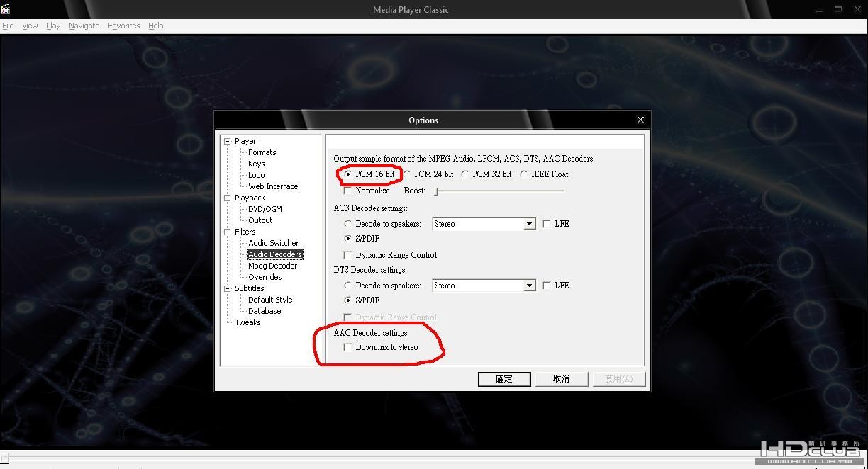868x469 pixels.
Task: Select Formats in the options tree
Action: [x=262, y=152]
